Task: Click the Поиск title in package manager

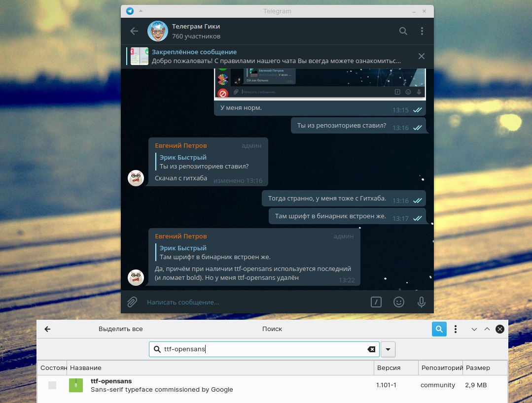Action: (x=272, y=329)
